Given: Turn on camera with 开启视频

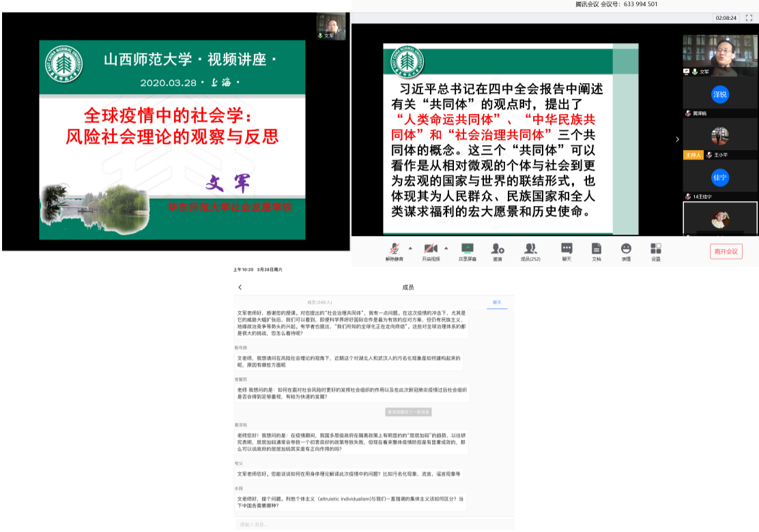Looking at the screenshot, I should (x=430, y=250).
